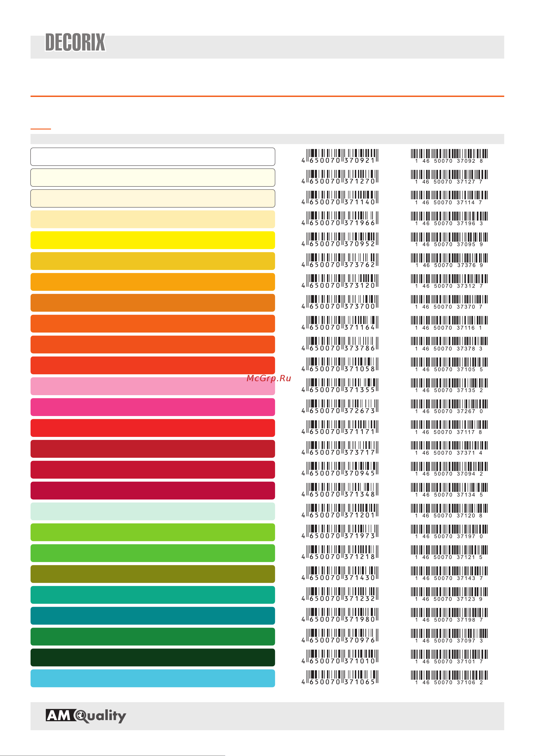This screenshot has width=535, height=756.
Task: Select the white swatch beside barcode 4650070370921
Action: (153, 157)
